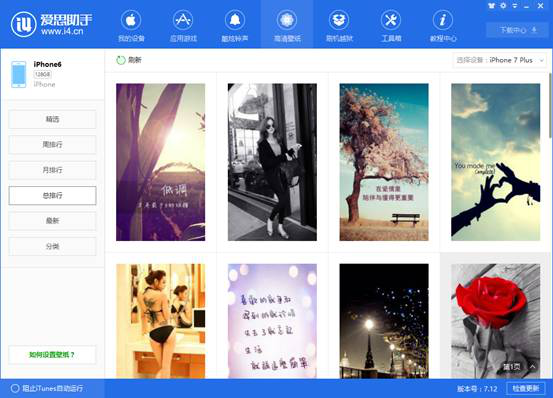Select the 月排行 monthly ranking tab
Viewport: 553px width, 398px height.
52,170
